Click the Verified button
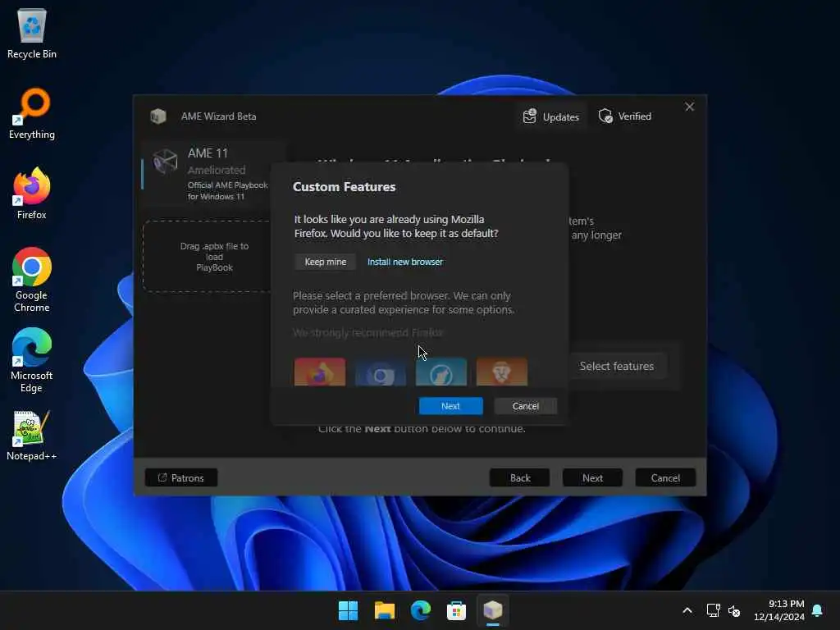Screen dimensions: 840x630 pos(625,116)
